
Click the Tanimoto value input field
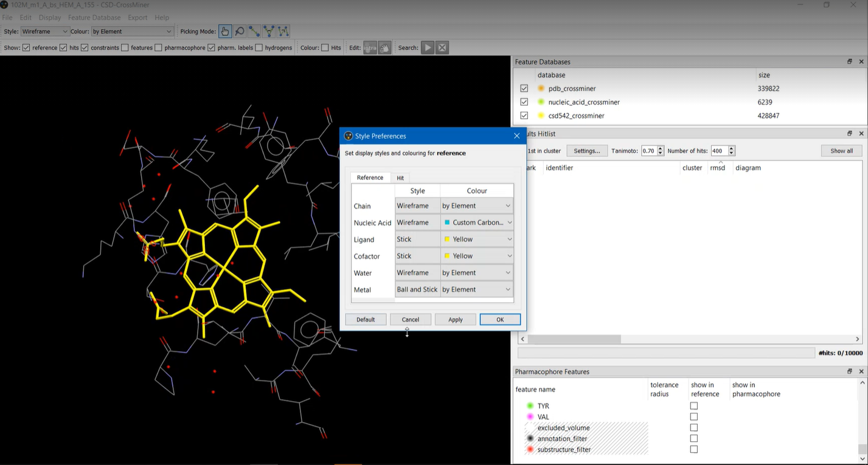[x=648, y=151]
